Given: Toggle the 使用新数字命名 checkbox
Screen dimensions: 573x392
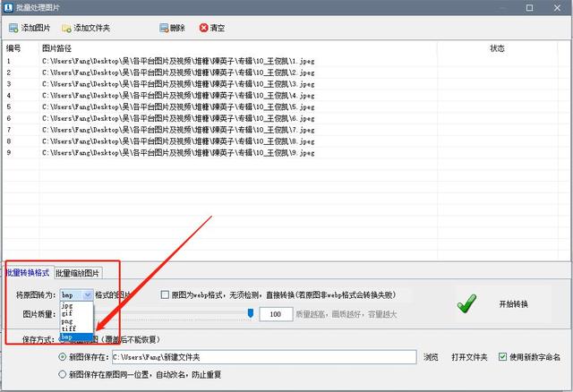Looking at the screenshot, I should pos(501,357).
